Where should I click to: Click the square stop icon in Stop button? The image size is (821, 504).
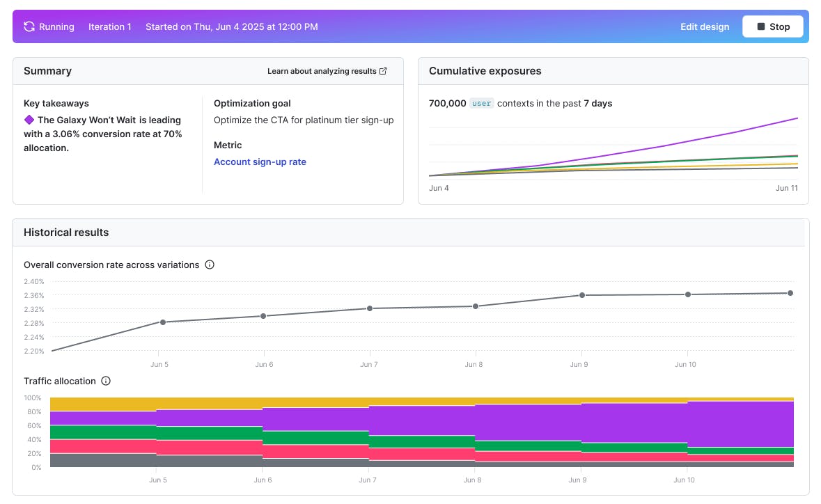[760, 26]
